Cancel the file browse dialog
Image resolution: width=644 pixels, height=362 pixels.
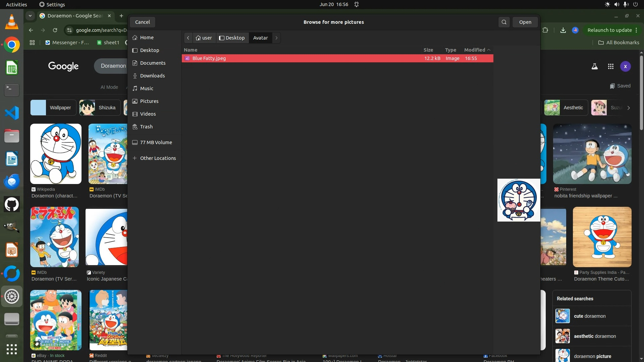(142, 22)
